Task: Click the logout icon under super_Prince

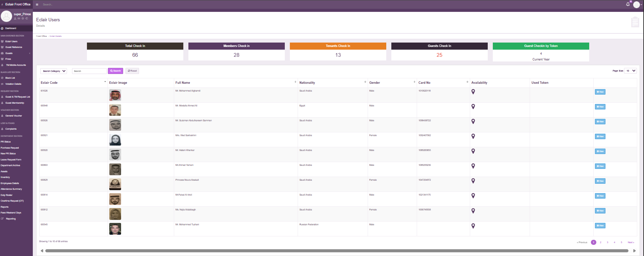Action: pos(27,19)
